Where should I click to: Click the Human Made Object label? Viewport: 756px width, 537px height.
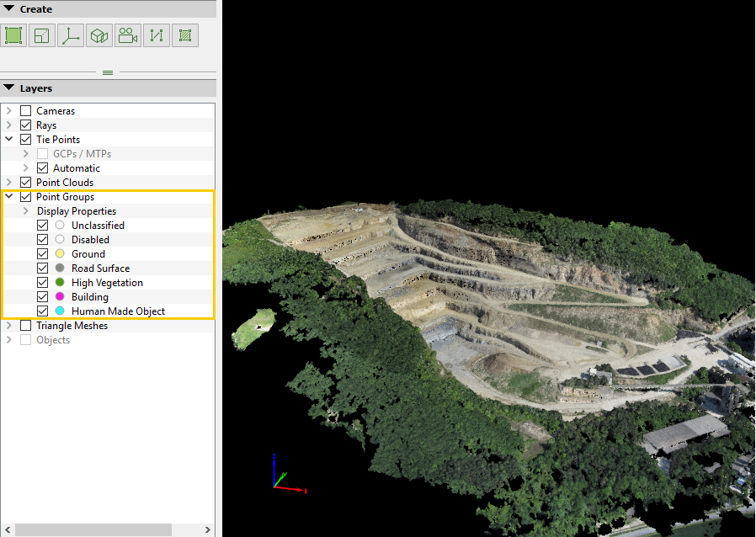tap(118, 311)
